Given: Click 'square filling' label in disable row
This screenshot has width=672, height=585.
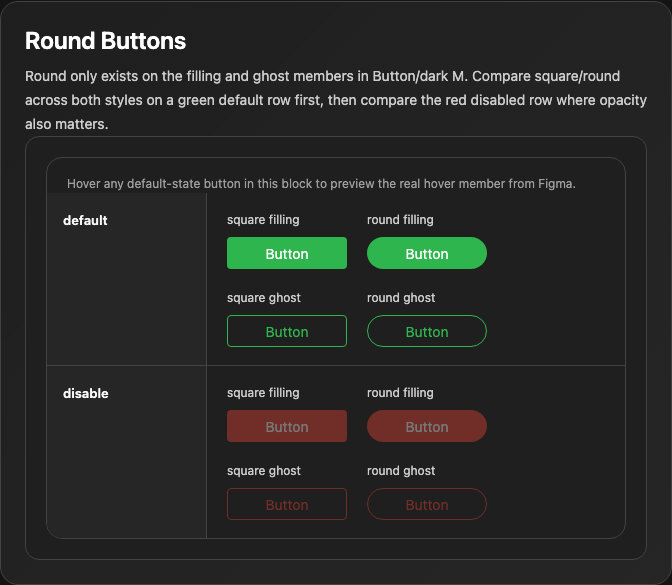Looking at the screenshot, I should (x=263, y=393).
